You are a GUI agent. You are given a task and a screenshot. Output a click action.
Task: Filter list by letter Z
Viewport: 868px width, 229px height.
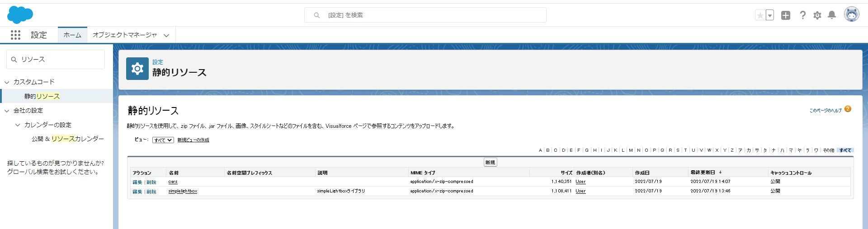pyautogui.click(x=732, y=150)
